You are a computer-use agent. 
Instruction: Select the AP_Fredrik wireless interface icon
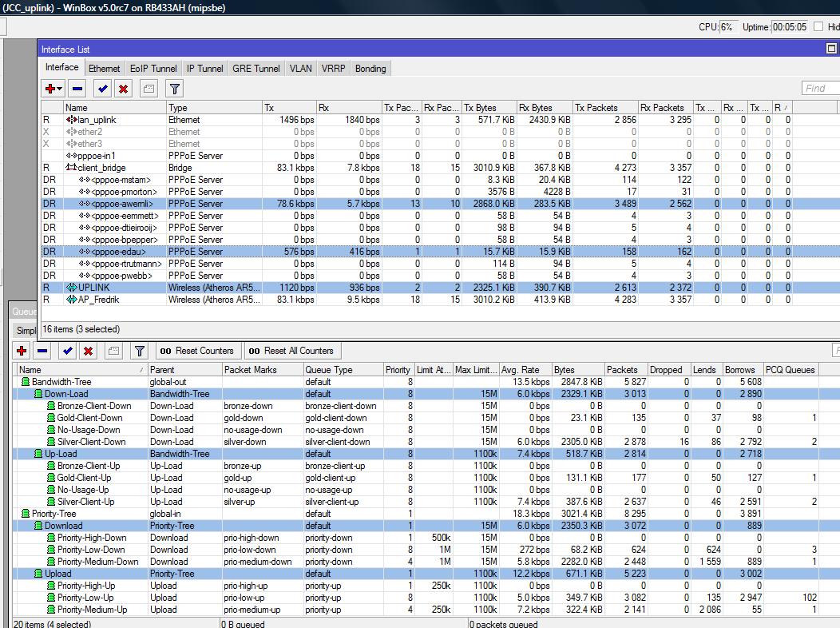(72, 300)
